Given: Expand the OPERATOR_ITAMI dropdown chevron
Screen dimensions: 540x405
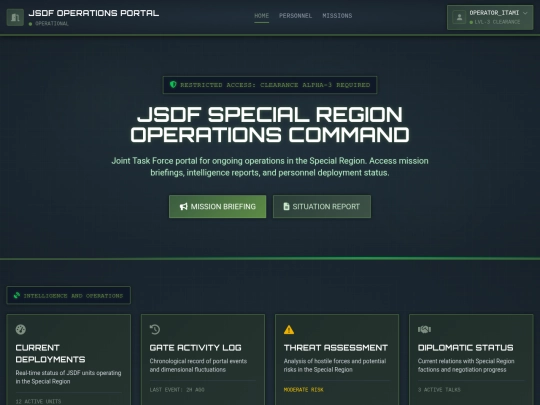Looking at the screenshot, I should point(525,13).
